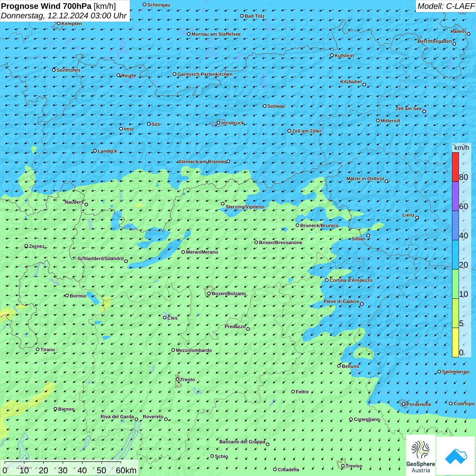Viewport: 476px width, 476px height.
Task: Select the Bozen/Bolzano location marker
Action: point(209,293)
